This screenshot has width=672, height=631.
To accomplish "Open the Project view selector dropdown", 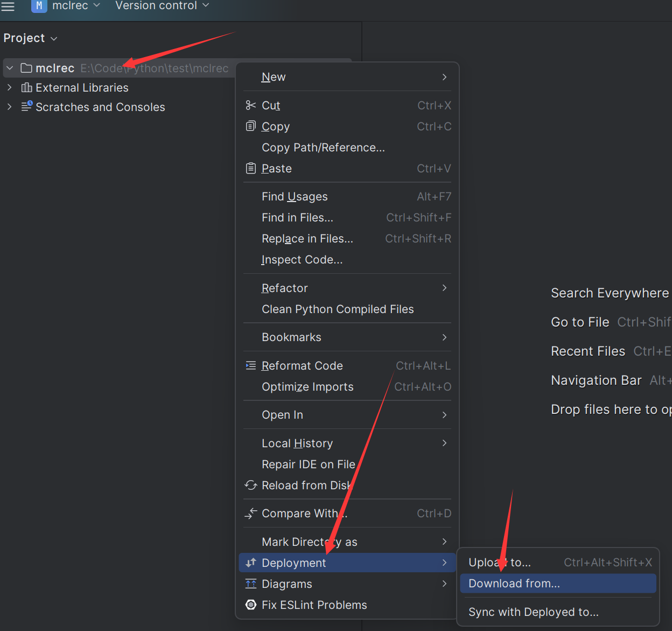I will click(30, 38).
